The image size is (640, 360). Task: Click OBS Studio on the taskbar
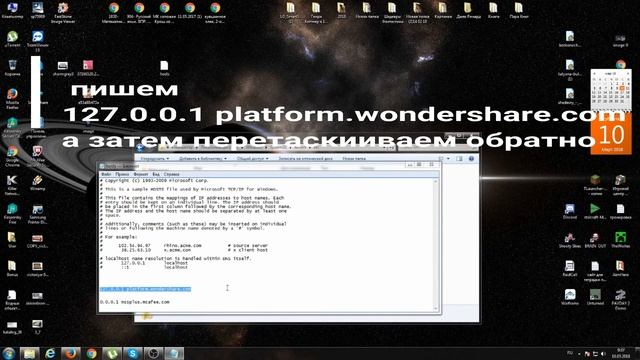pyautogui.click(x=153, y=353)
